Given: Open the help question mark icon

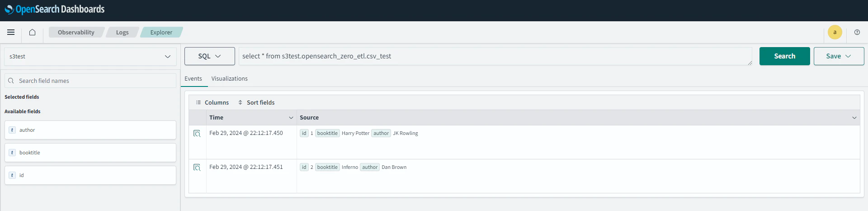Looking at the screenshot, I should [x=857, y=32].
